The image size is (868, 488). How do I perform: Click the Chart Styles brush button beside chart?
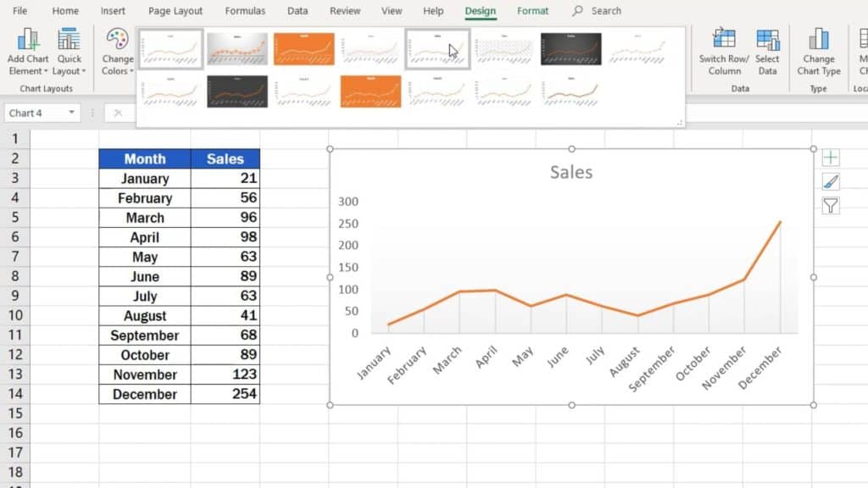tap(831, 181)
